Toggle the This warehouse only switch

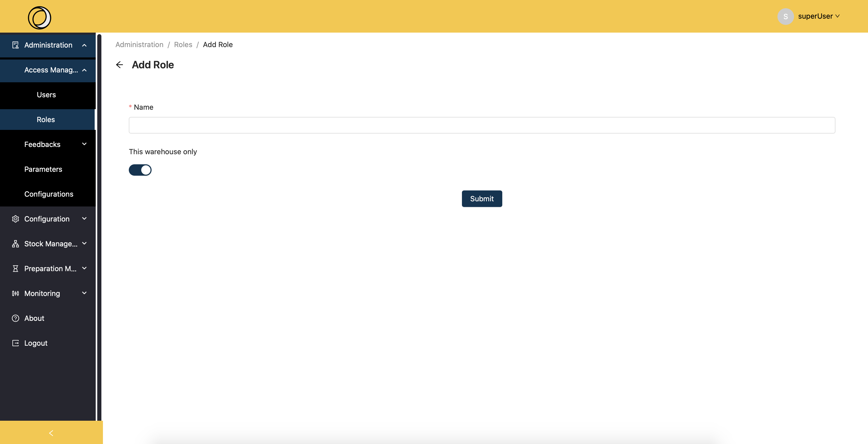[x=140, y=170]
